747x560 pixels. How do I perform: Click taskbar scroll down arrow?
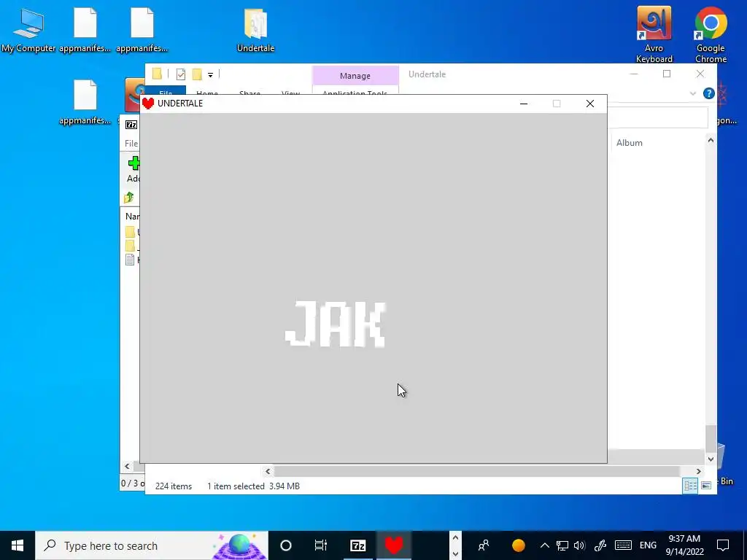coord(455,553)
